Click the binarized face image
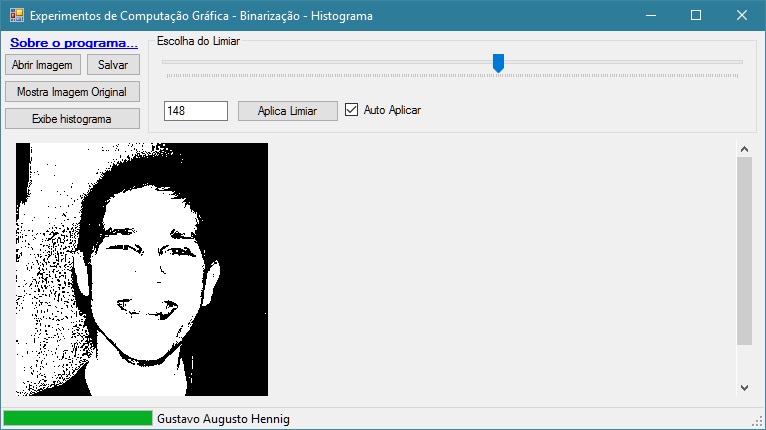The image size is (766, 430). [x=142, y=269]
